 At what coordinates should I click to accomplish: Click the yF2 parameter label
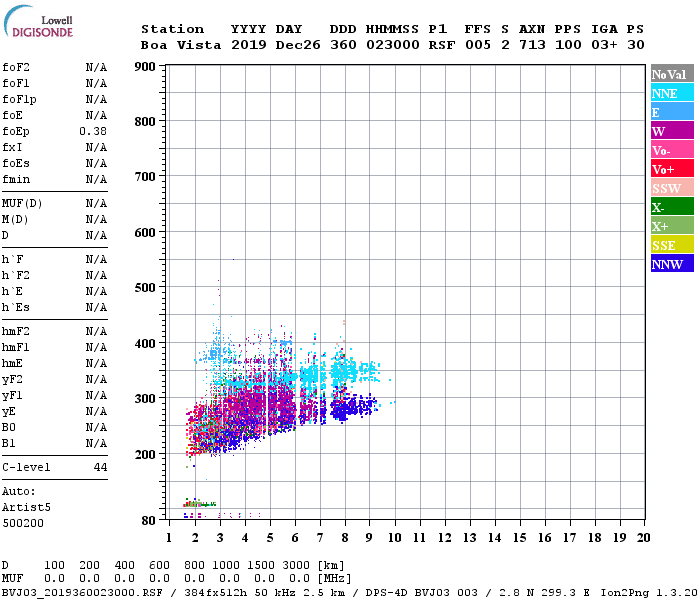tap(12, 380)
